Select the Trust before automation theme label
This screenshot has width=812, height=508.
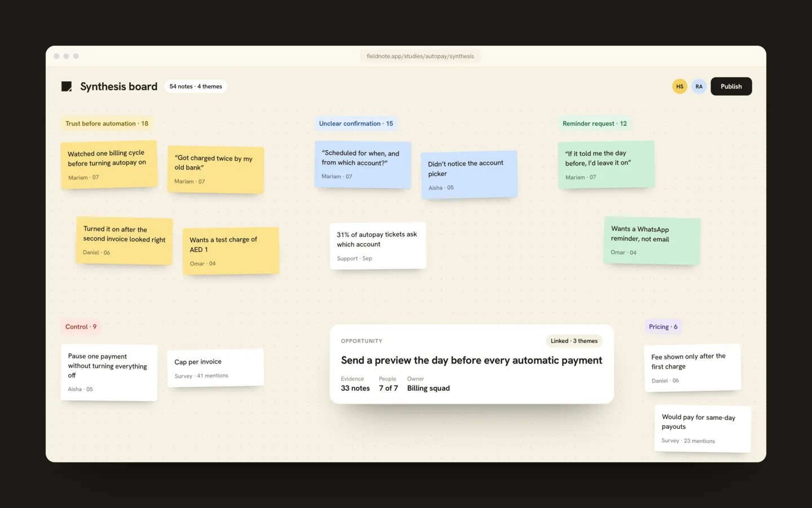pyautogui.click(x=107, y=124)
